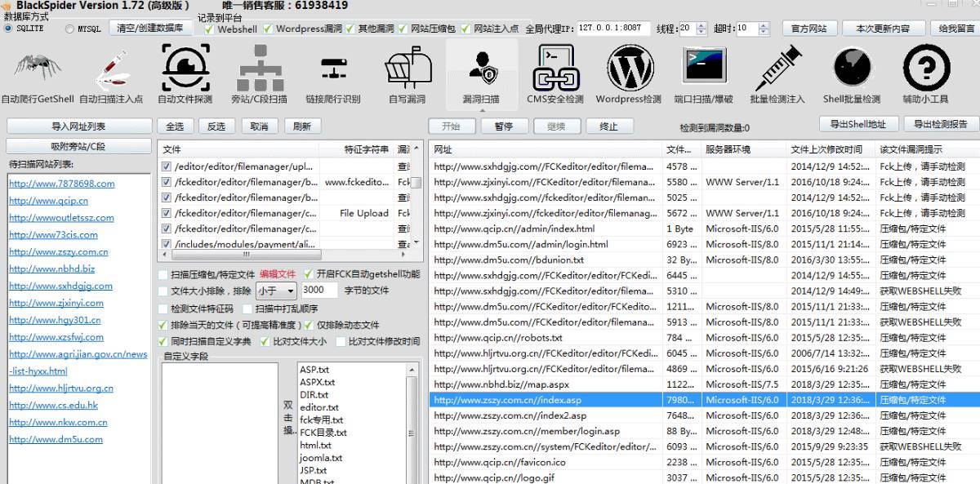Open the 批量检测注入 syringe tool
The height and width of the screenshot is (484, 980).
pos(777,75)
